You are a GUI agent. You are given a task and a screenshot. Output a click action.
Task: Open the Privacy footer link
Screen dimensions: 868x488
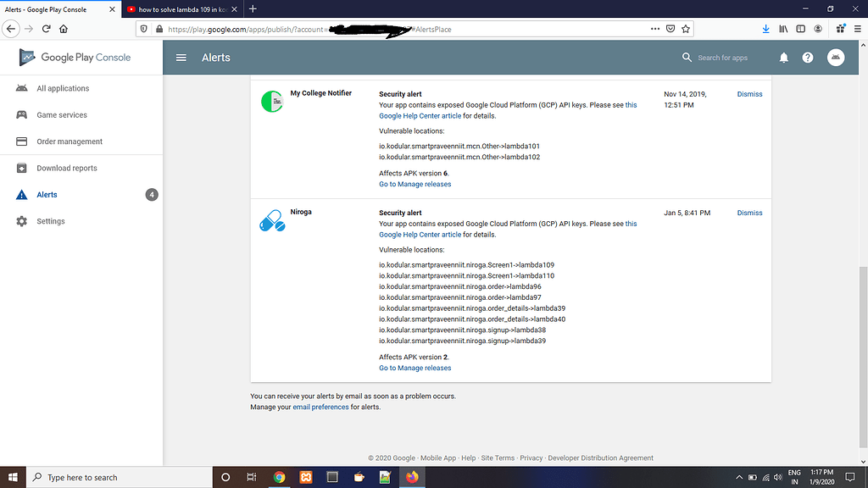coord(531,458)
